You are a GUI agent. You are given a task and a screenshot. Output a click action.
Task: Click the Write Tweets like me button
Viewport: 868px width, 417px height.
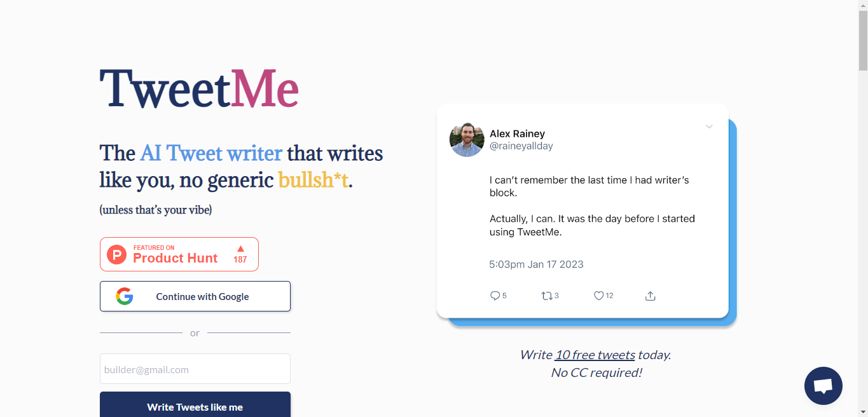click(195, 404)
